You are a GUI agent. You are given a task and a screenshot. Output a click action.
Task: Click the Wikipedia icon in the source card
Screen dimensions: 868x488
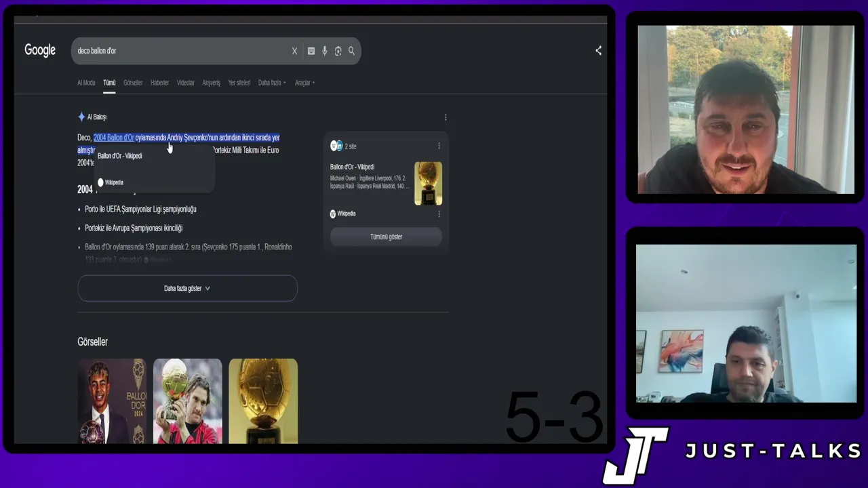click(333, 213)
